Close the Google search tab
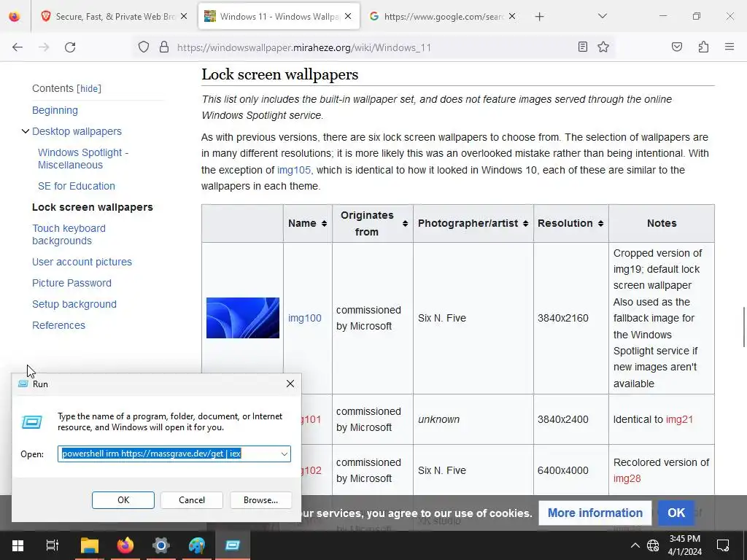Image resolution: width=747 pixels, height=560 pixels. (512, 17)
